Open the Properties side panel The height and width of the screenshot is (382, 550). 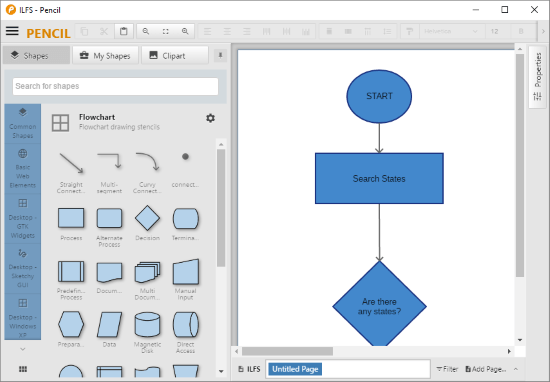point(537,76)
